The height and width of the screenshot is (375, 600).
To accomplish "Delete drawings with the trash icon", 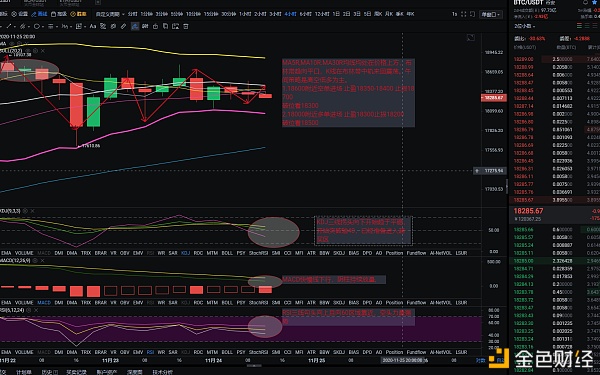I will tap(186, 26).
